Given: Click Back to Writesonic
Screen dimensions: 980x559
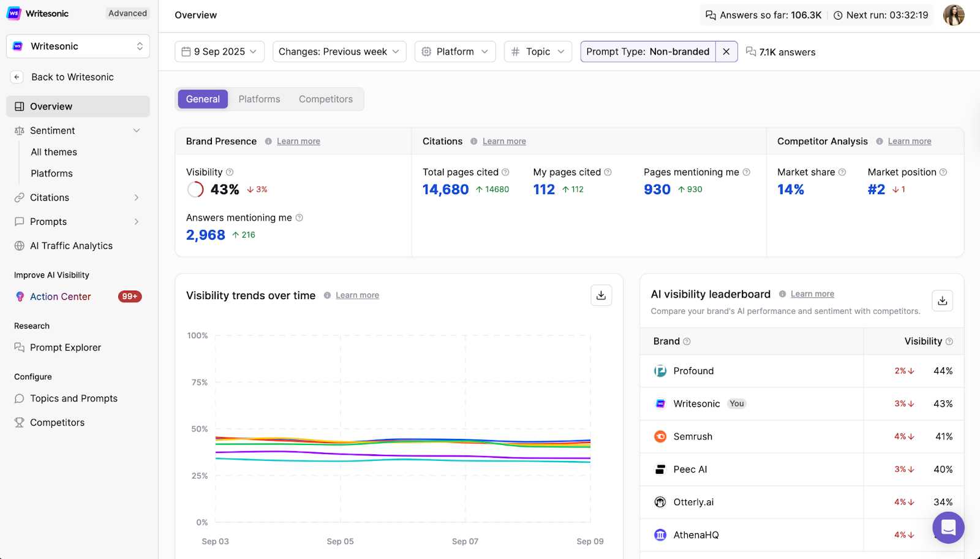Looking at the screenshot, I should pyautogui.click(x=72, y=77).
